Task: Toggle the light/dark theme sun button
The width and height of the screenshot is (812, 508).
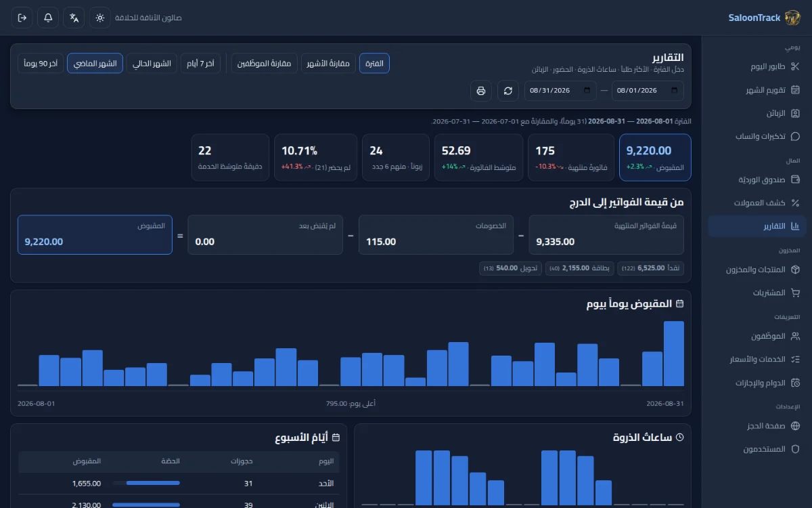Action: tap(100, 18)
